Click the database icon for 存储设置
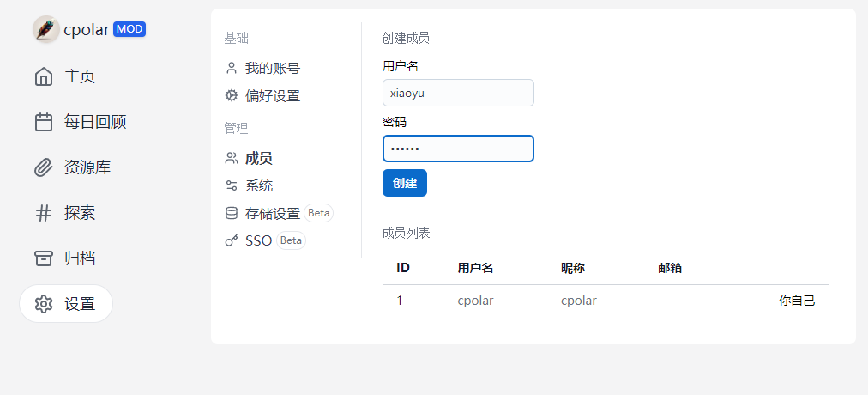The width and height of the screenshot is (868, 395). (x=232, y=213)
